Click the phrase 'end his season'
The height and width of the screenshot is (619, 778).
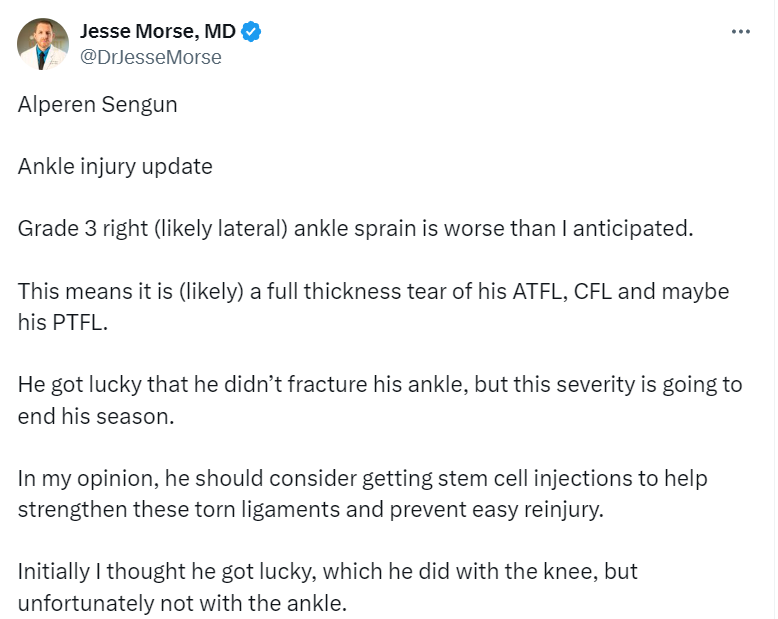click(95, 416)
